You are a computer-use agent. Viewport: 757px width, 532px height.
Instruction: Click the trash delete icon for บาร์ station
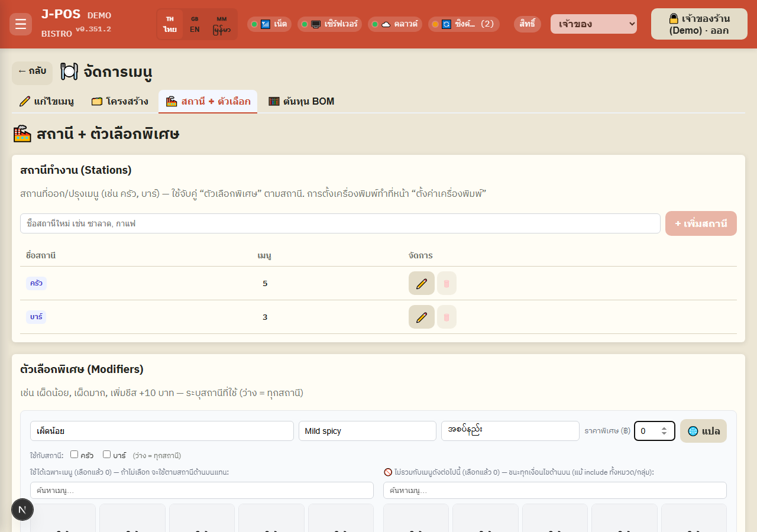tap(447, 317)
